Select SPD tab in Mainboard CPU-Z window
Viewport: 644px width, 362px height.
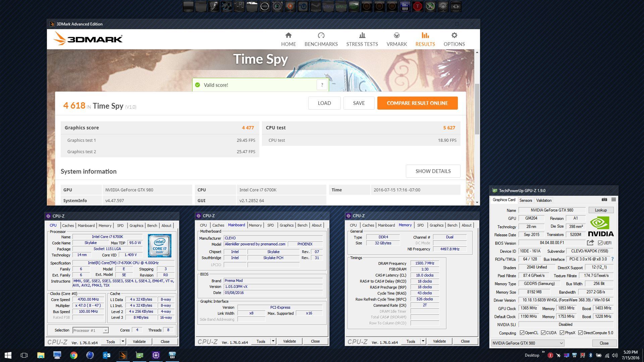tap(270, 225)
